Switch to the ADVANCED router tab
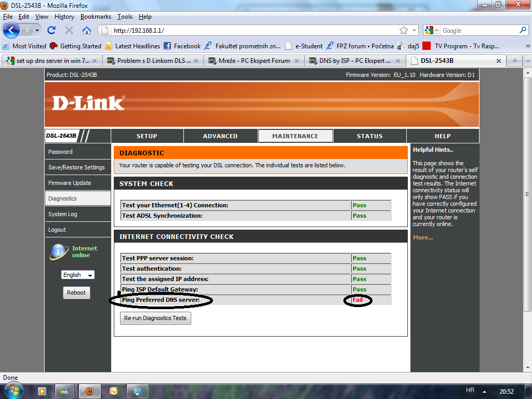This screenshot has width=532, height=399. (x=220, y=136)
